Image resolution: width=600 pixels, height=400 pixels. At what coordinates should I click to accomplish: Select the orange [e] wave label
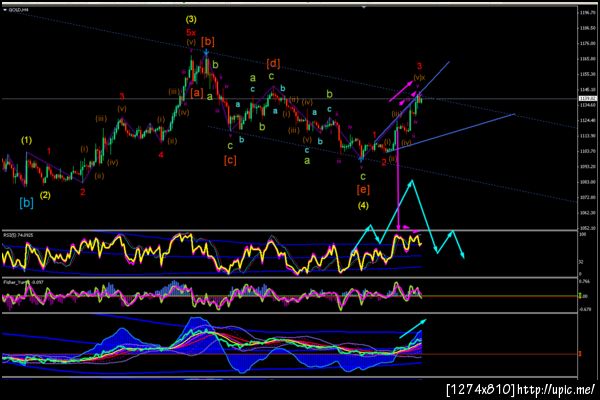click(x=363, y=189)
